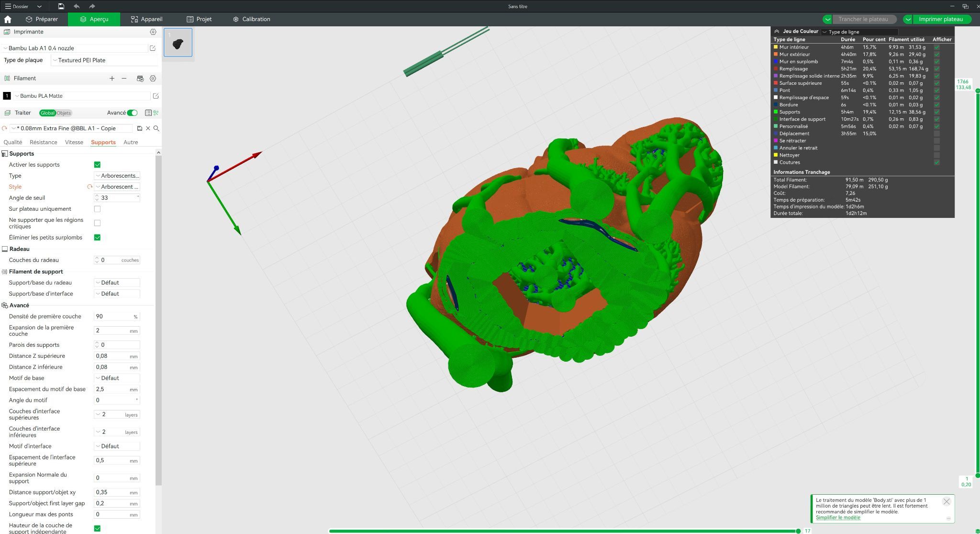Toggle the Avancé switch
The height and width of the screenshot is (534, 980).
click(132, 113)
